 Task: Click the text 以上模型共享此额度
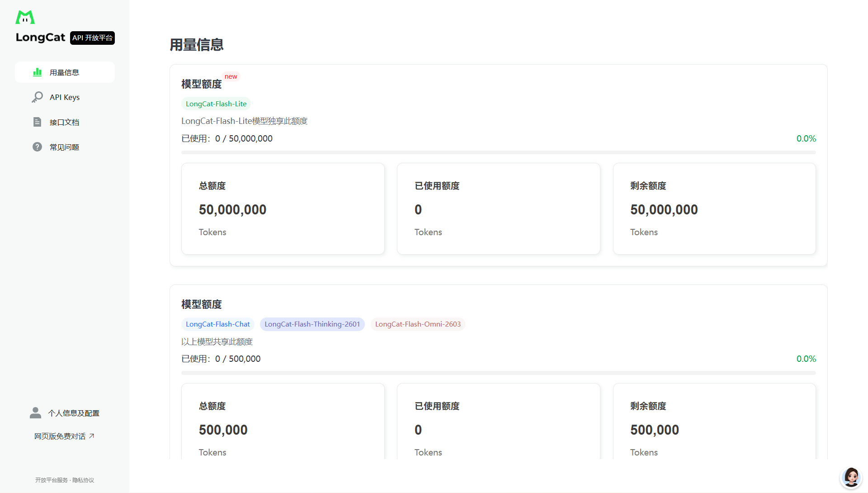click(217, 341)
